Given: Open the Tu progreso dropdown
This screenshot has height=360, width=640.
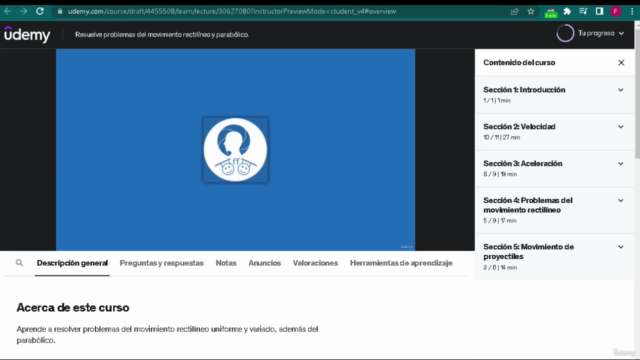Looking at the screenshot, I should [601, 33].
